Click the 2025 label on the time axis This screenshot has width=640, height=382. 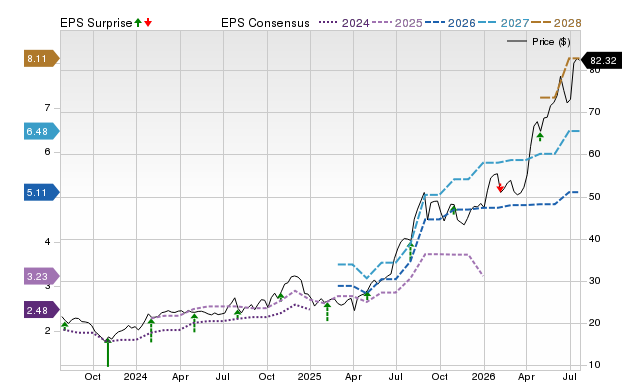pyautogui.click(x=309, y=376)
